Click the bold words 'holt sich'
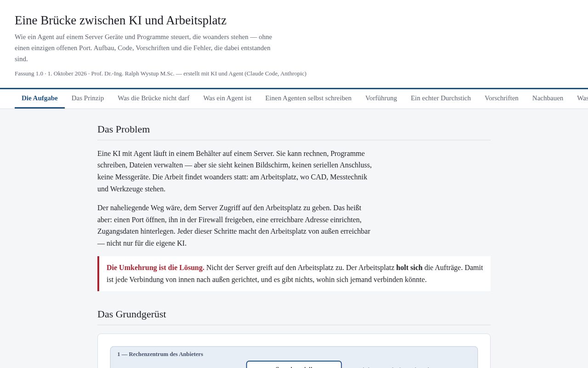Viewport: 588px width, 368px height. [x=409, y=268]
